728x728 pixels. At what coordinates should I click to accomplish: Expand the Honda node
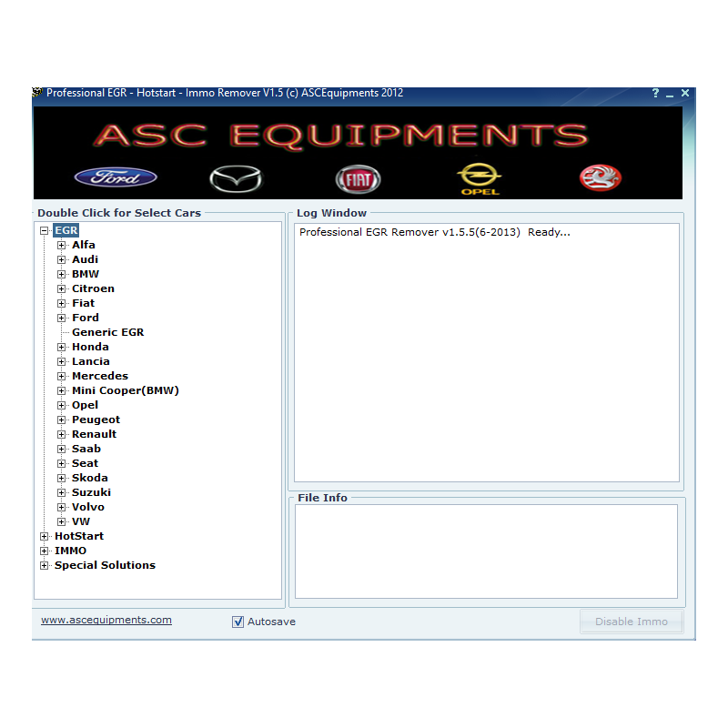[x=61, y=347]
